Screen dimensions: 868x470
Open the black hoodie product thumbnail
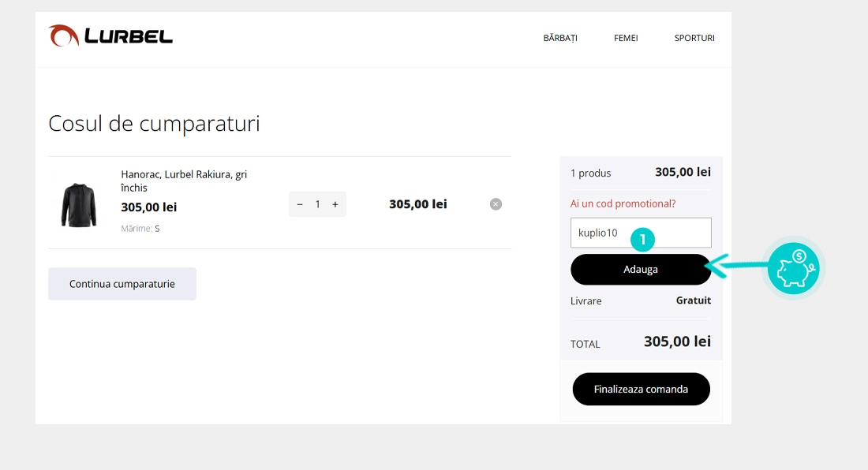tap(78, 204)
